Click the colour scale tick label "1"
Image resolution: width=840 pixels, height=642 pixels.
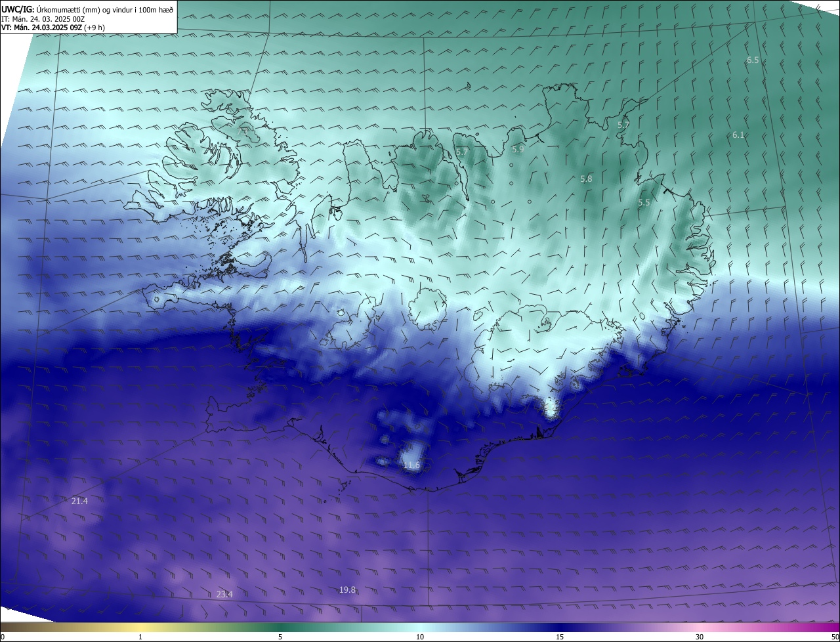click(x=140, y=637)
